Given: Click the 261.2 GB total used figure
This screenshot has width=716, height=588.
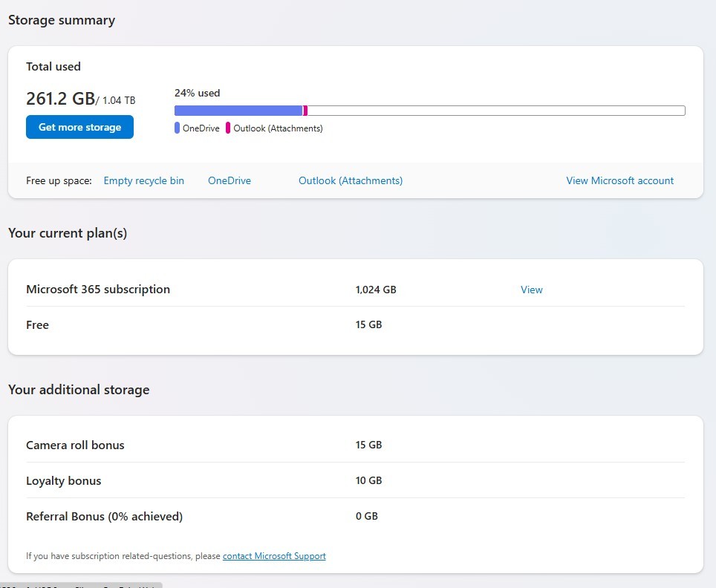Looking at the screenshot, I should tap(60, 99).
